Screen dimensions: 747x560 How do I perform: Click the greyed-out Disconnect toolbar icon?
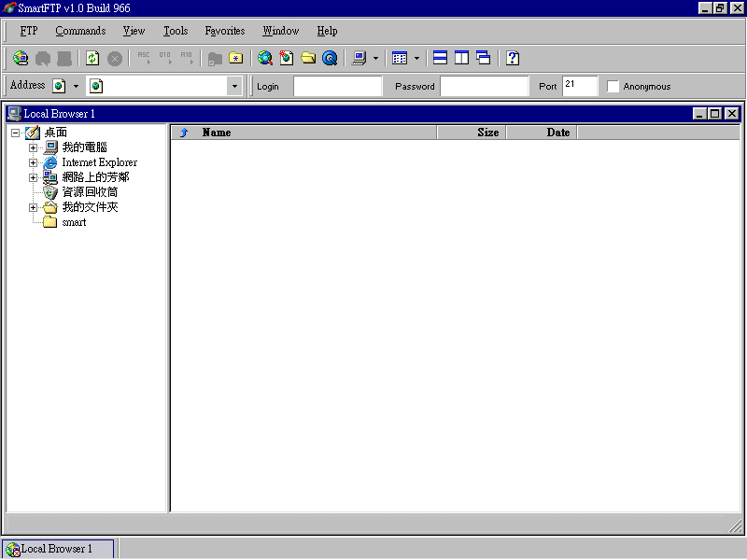click(43, 58)
